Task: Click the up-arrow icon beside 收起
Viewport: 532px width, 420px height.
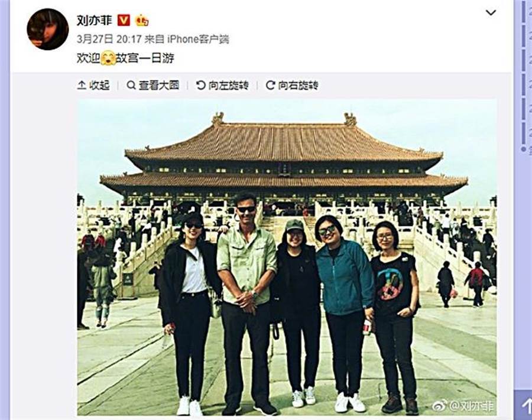Action: pyautogui.click(x=82, y=85)
